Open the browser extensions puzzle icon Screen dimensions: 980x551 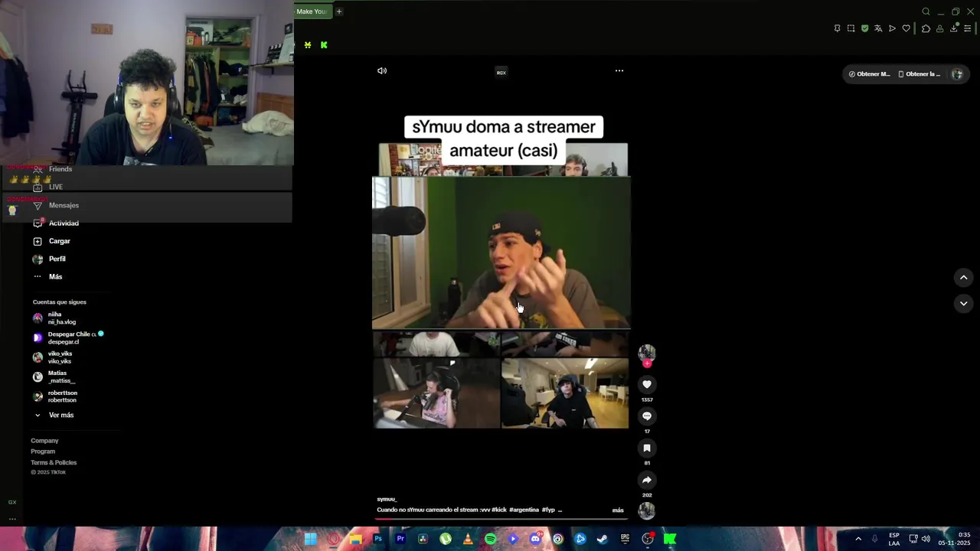(926, 28)
